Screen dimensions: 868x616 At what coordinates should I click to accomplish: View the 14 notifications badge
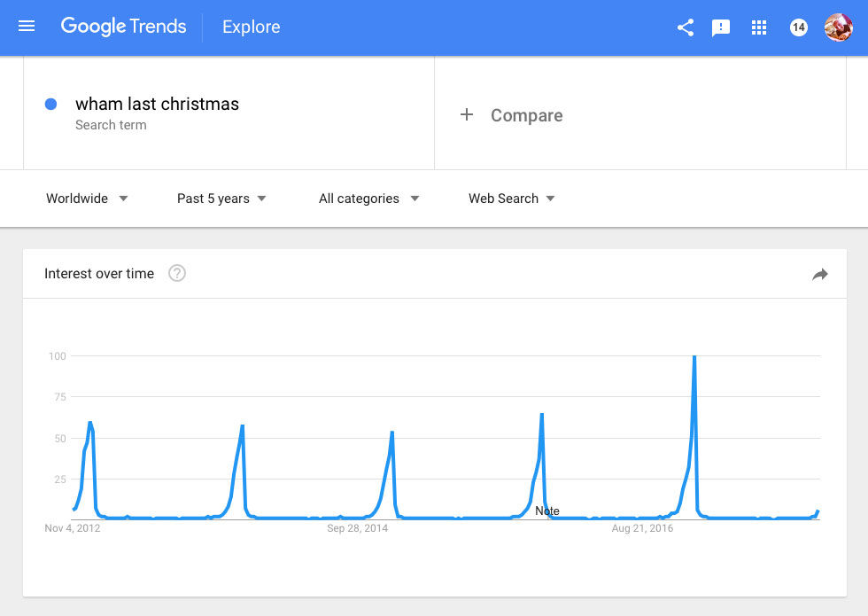pyautogui.click(x=798, y=27)
